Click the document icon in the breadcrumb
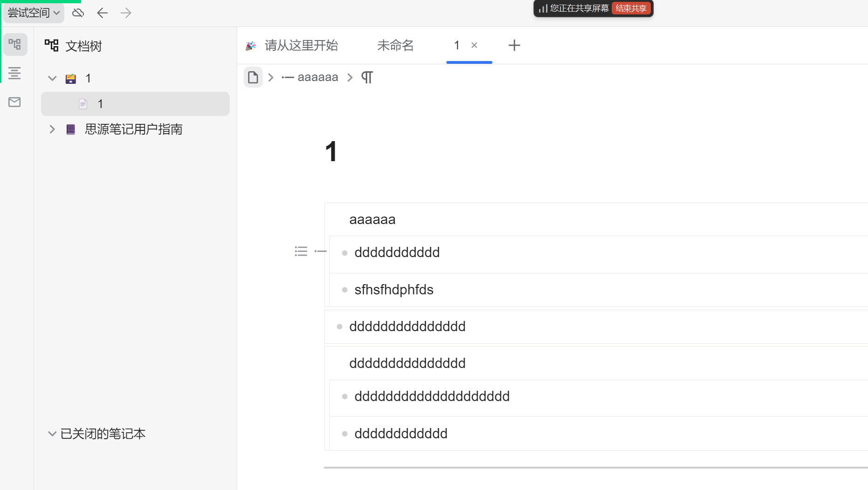Screen dimensions: 868x490 [253, 77]
